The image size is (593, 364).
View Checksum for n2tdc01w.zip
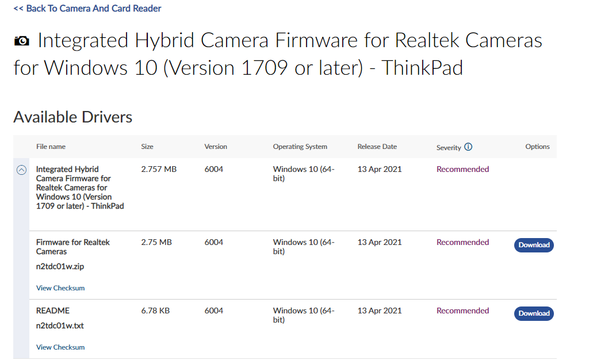click(60, 288)
